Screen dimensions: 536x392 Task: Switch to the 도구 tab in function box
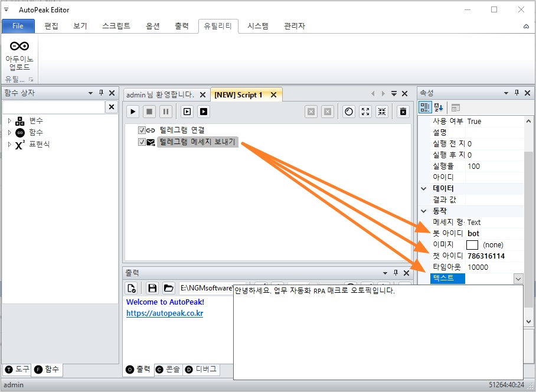pos(18,370)
